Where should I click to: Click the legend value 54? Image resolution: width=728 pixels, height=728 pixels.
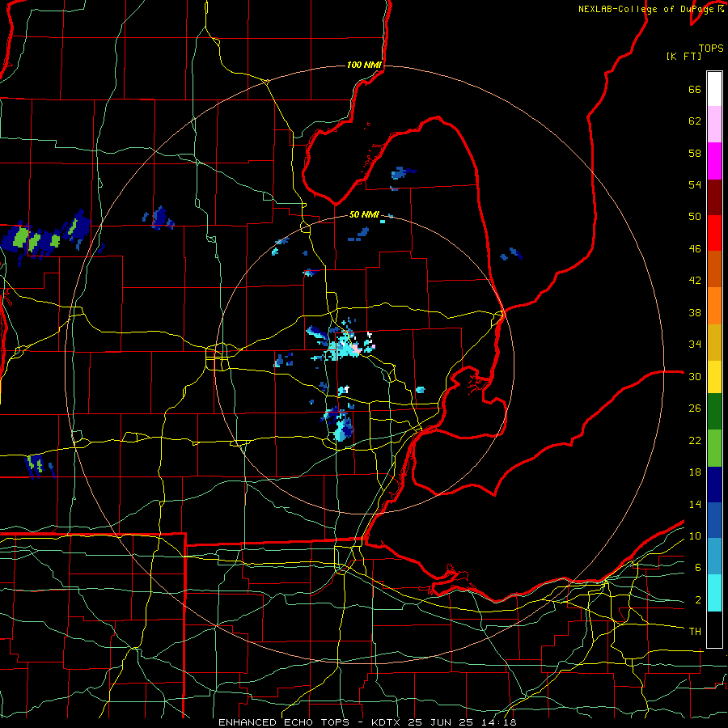[x=695, y=184]
